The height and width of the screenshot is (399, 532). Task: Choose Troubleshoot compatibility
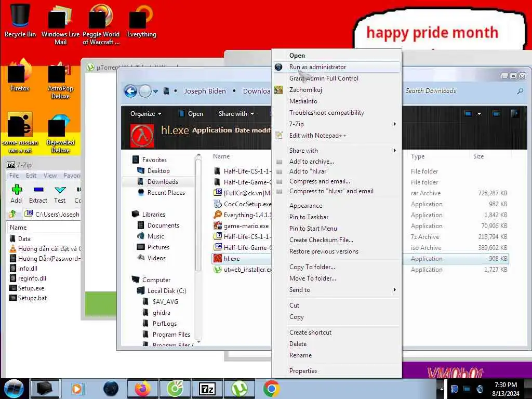tap(337, 113)
